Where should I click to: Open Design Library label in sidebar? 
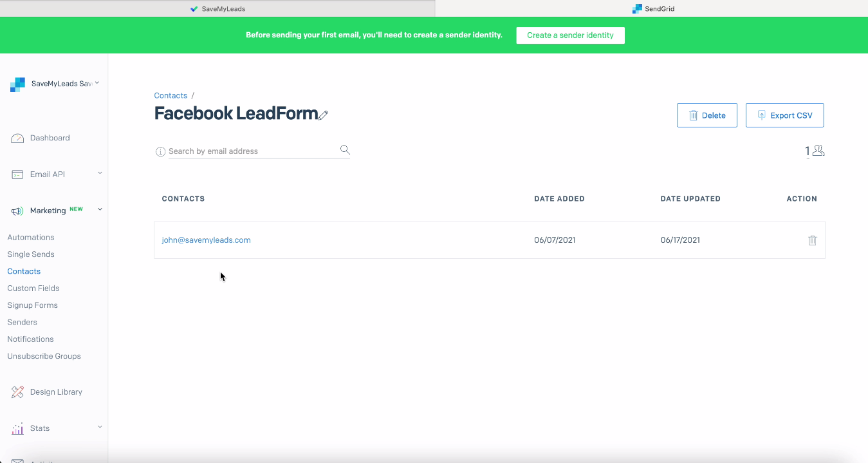click(56, 392)
